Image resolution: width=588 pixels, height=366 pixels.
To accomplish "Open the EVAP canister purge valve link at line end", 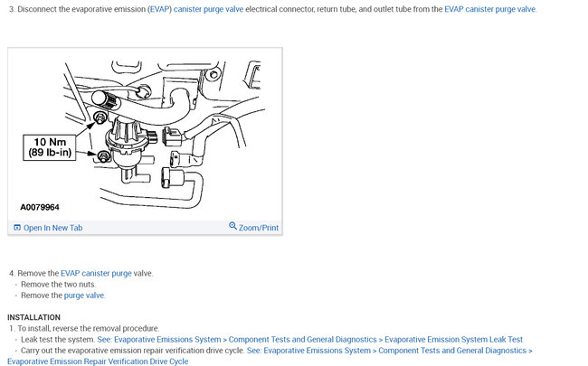I will click(x=489, y=9).
